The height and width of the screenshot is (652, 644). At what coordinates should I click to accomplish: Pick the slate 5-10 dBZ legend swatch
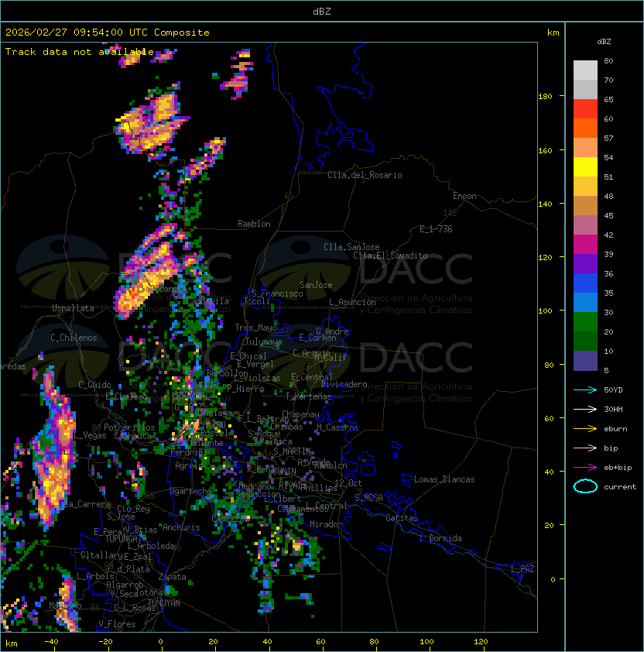(585, 361)
